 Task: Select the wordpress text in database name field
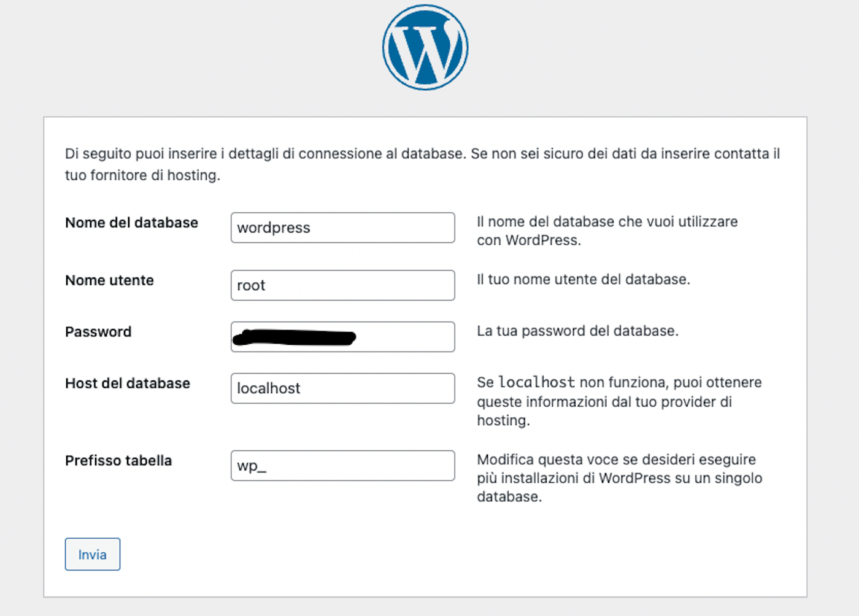click(273, 228)
